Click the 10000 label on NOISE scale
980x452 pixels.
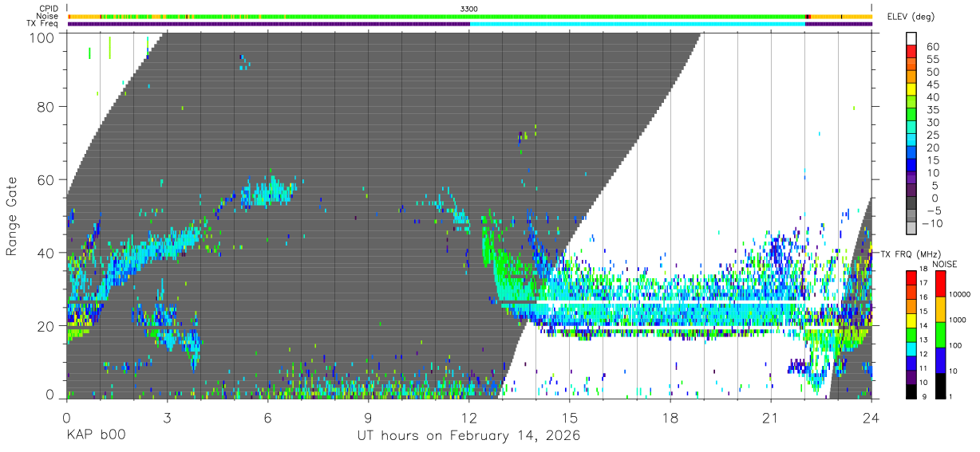tap(960, 294)
